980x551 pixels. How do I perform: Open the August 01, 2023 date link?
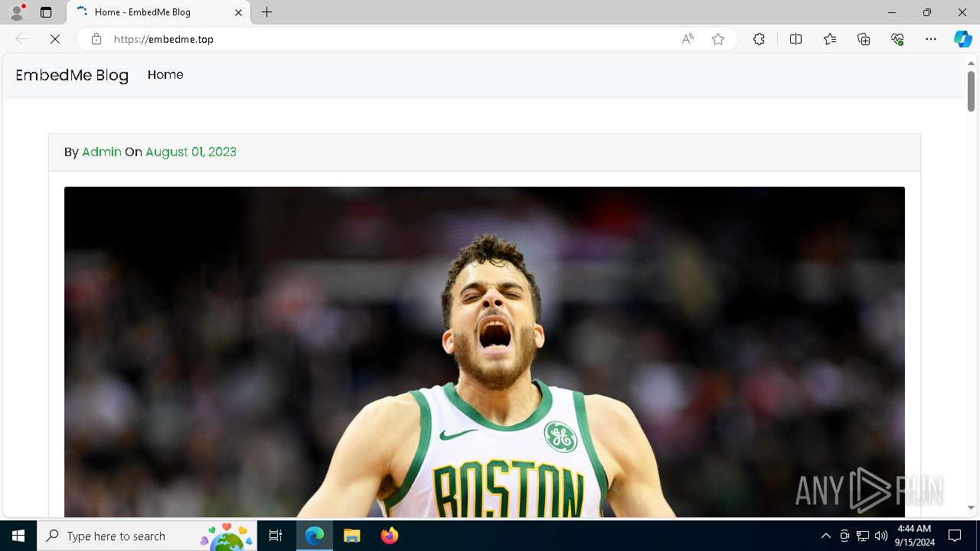191,152
